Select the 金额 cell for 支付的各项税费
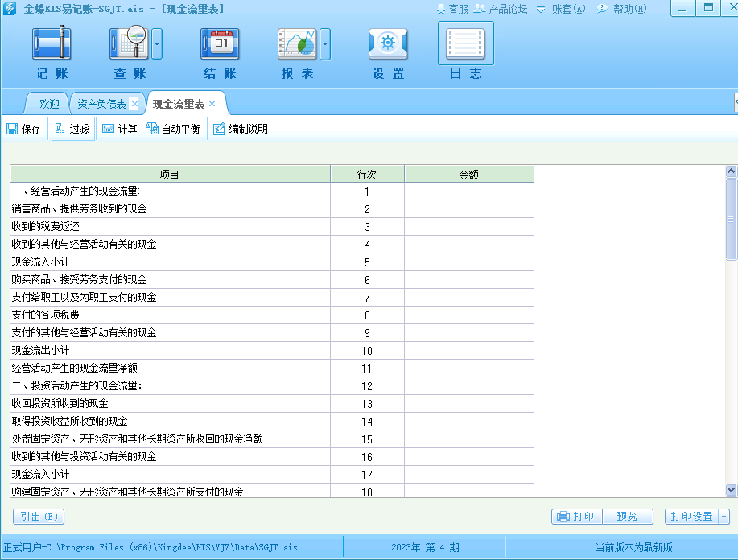This screenshot has height=560, width=738. (469, 315)
